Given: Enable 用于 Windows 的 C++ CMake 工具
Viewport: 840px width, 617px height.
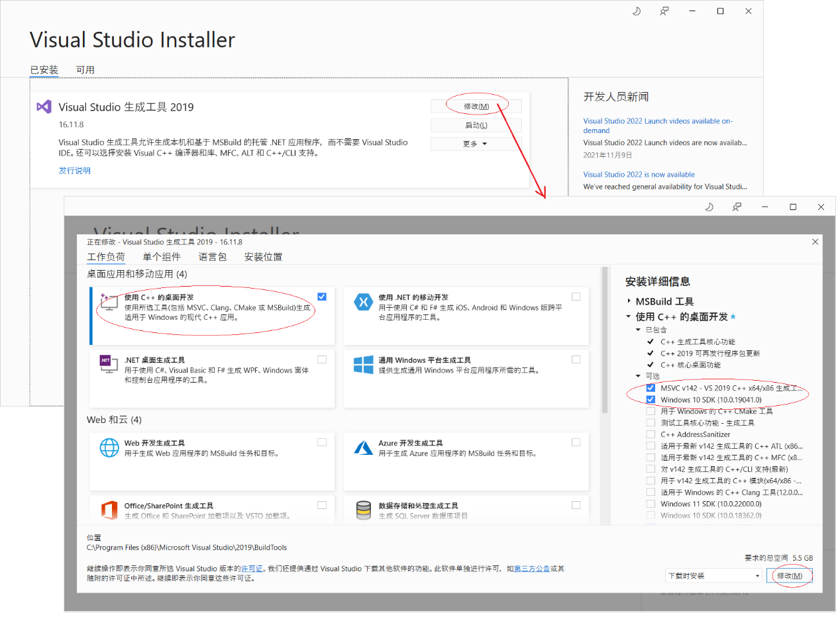Looking at the screenshot, I should click(650, 410).
